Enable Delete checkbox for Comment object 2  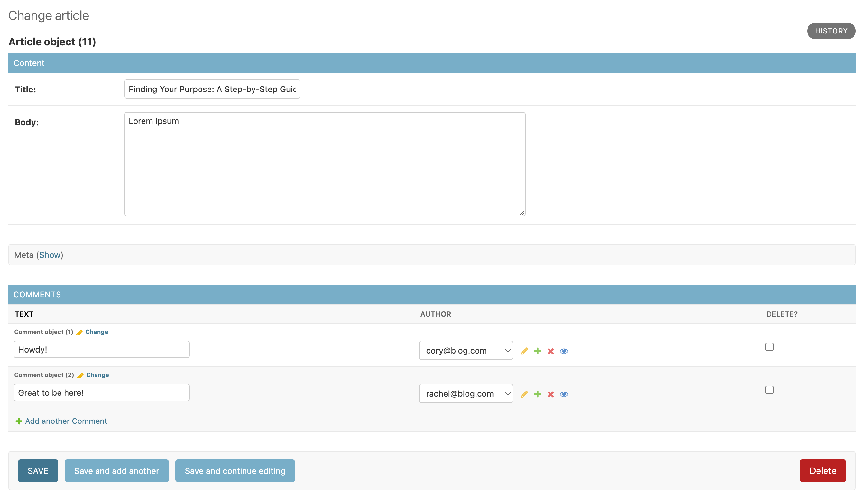point(770,390)
